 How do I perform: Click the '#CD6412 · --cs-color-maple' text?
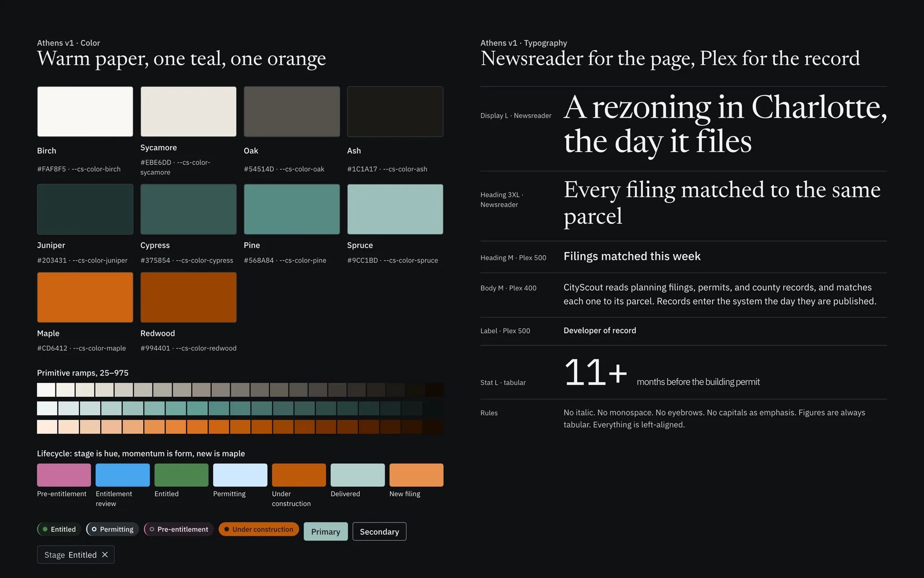(81, 348)
